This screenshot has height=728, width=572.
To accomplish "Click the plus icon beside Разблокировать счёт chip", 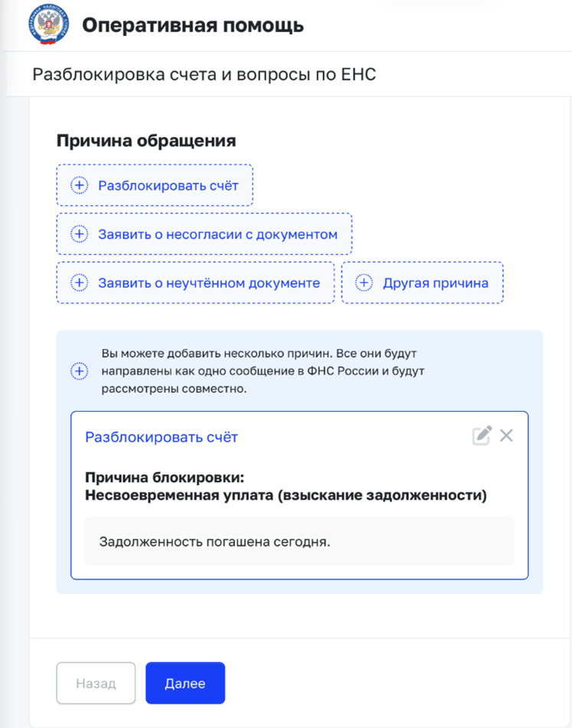I will point(79,185).
